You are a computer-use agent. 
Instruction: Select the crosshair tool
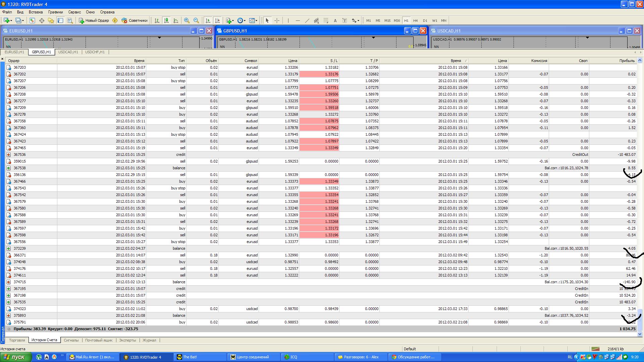[x=277, y=20]
